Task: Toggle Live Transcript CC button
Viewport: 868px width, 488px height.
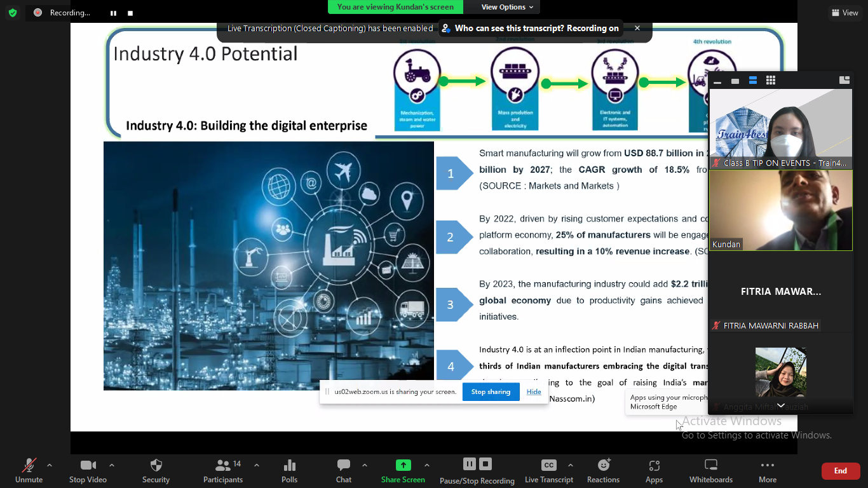Action: pyautogui.click(x=548, y=466)
